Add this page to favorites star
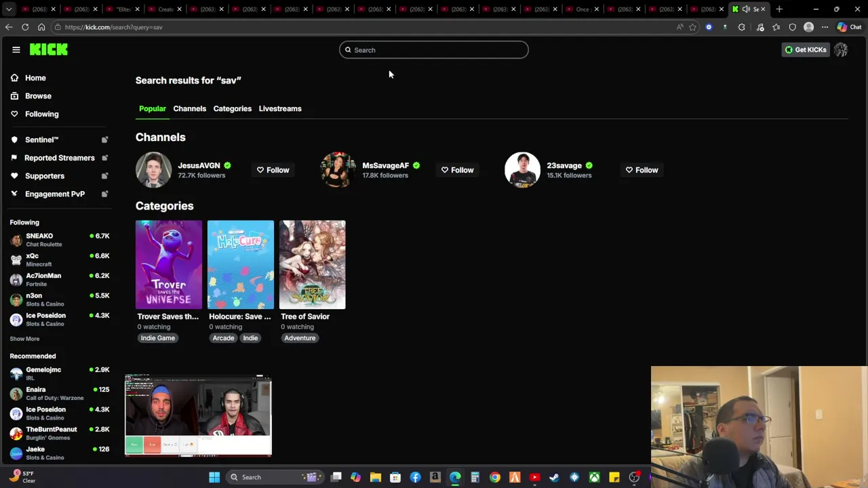The image size is (868, 488). click(x=692, y=27)
